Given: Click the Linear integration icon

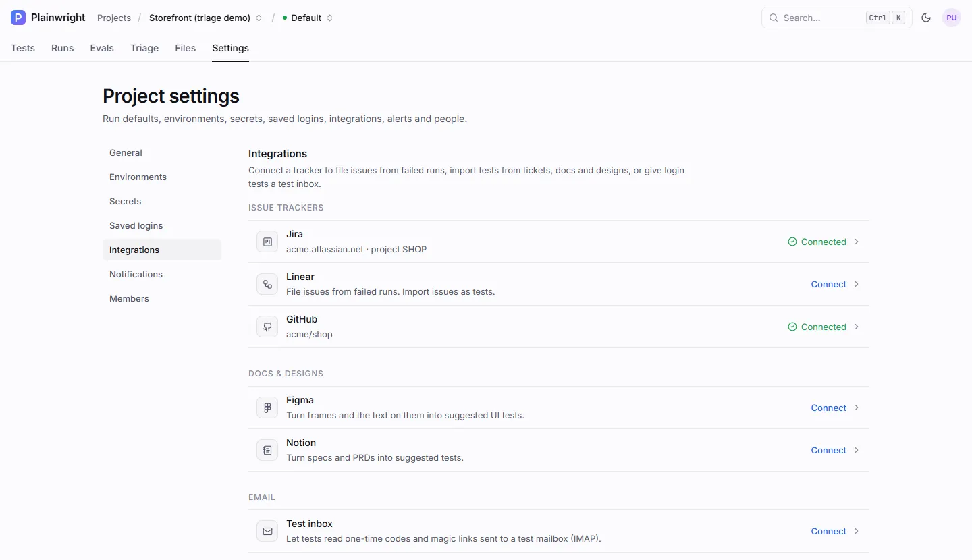Looking at the screenshot, I should 267,284.
